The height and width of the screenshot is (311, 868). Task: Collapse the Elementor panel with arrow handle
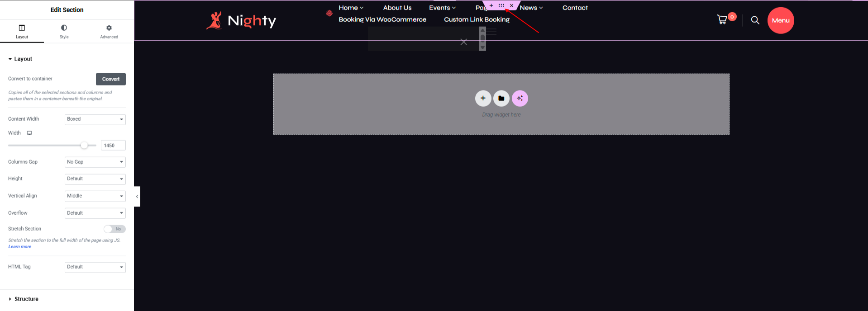[137, 197]
